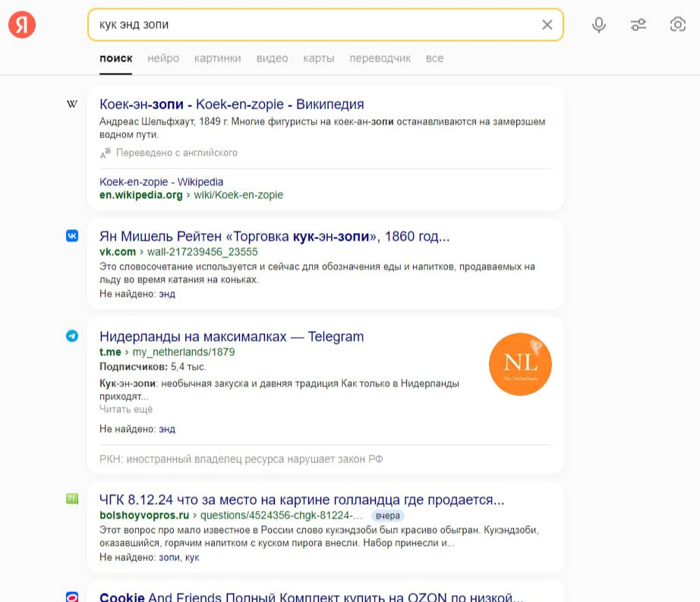Click the Telegram favicon beside third result
The height and width of the screenshot is (602, 700).
72,336
